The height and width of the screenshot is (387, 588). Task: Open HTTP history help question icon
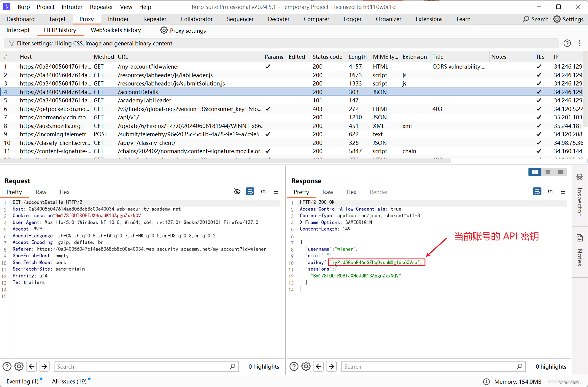(x=567, y=44)
